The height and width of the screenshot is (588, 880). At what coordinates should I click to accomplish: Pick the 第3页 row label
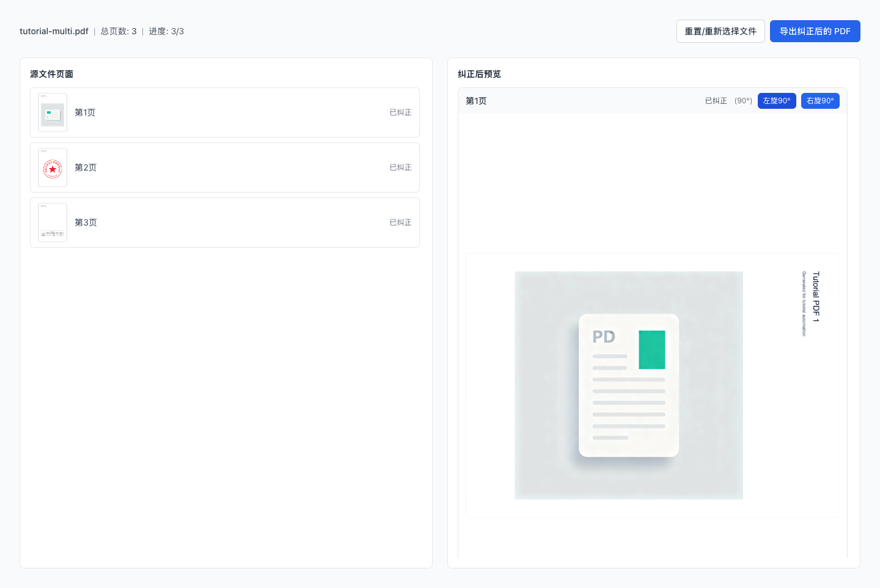point(86,222)
